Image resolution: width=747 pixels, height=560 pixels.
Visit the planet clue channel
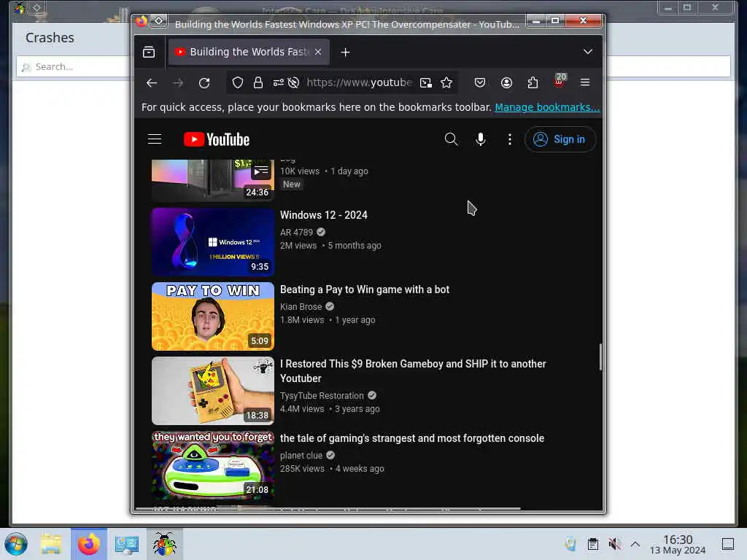301,456
